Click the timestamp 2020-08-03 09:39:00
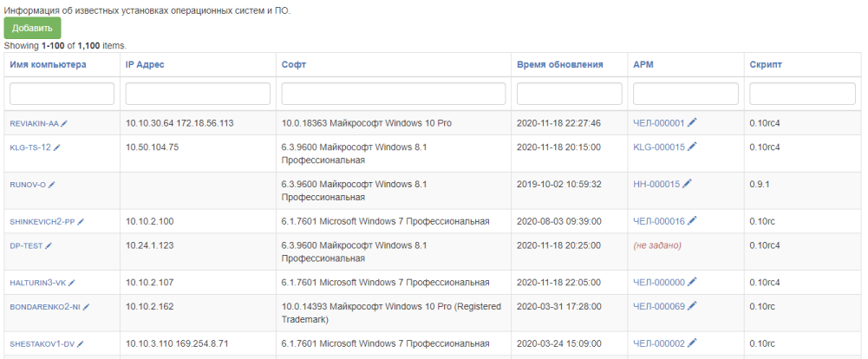The height and width of the screenshot is (359, 868). coord(558,221)
